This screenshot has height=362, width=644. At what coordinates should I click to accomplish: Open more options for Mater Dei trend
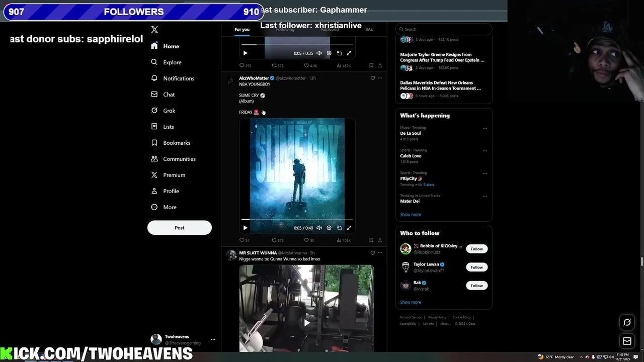pyautogui.click(x=485, y=196)
